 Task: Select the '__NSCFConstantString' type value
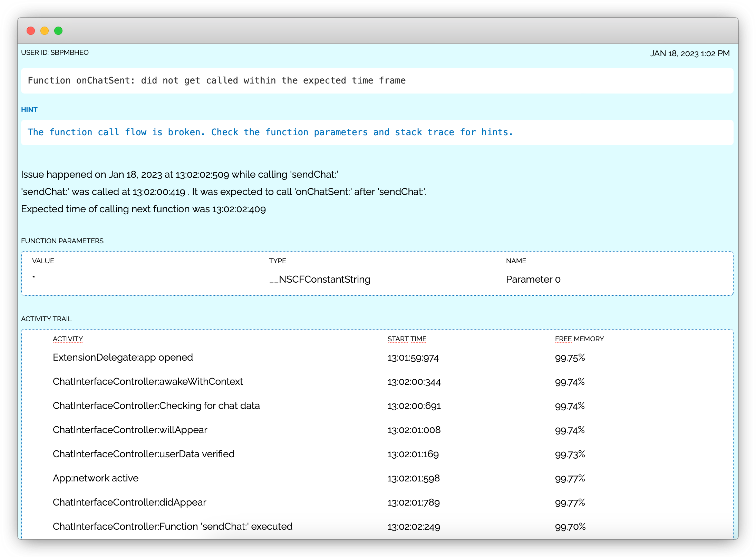pos(319,280)
